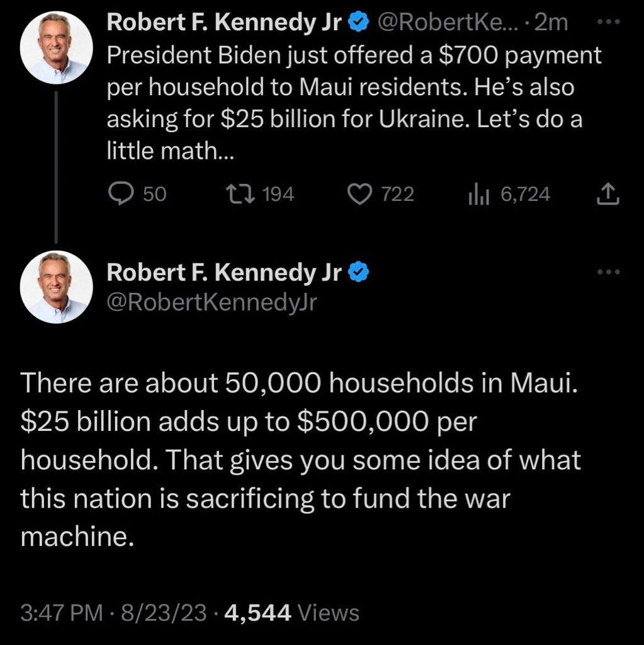Open more options on the second tweet

(608, 272)
